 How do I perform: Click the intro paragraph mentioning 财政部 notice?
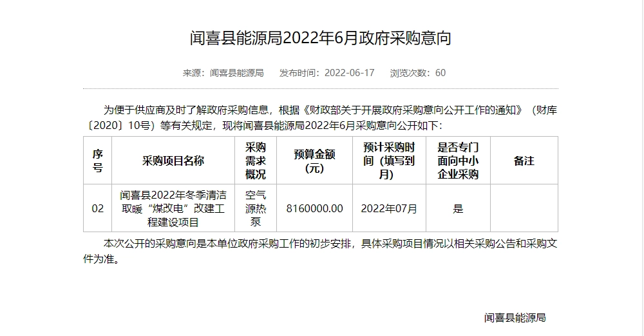click(x=320, y=117)
